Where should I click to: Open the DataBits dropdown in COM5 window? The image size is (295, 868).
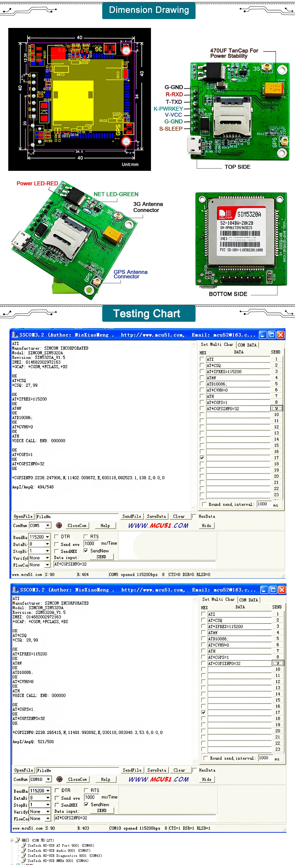coord(48,544)
